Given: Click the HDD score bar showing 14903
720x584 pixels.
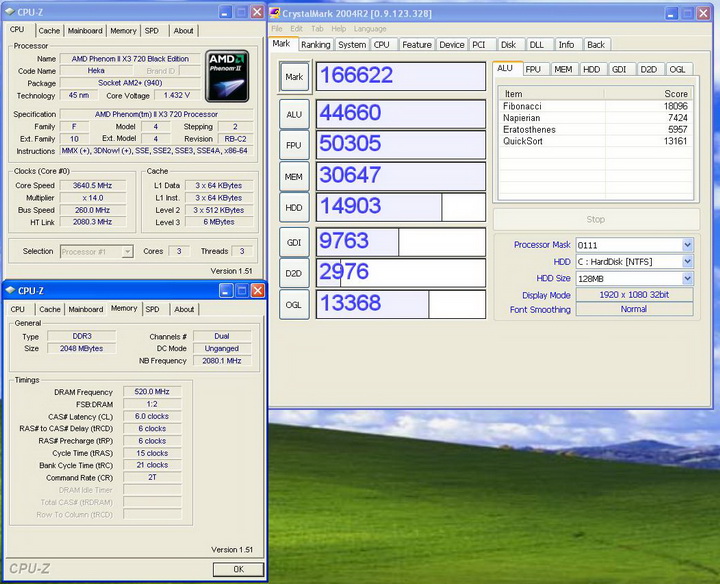Looking at the screenshot, I should (x=401, y=207).
